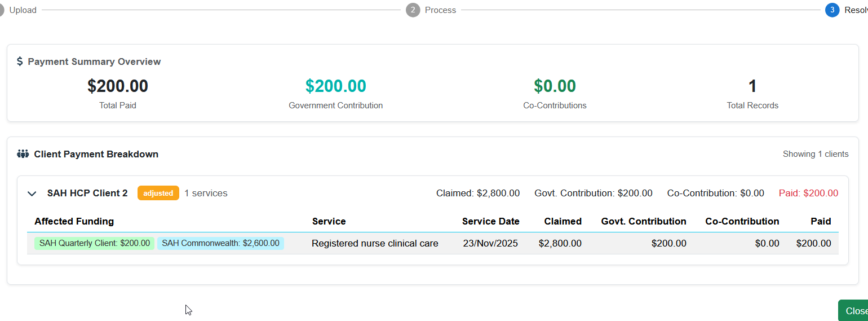This screenshot has width=868, height=321.
Task: Collapse the SAH HCP Client 2 chevron
Action: pyautogui.click(x=32, y=194)
